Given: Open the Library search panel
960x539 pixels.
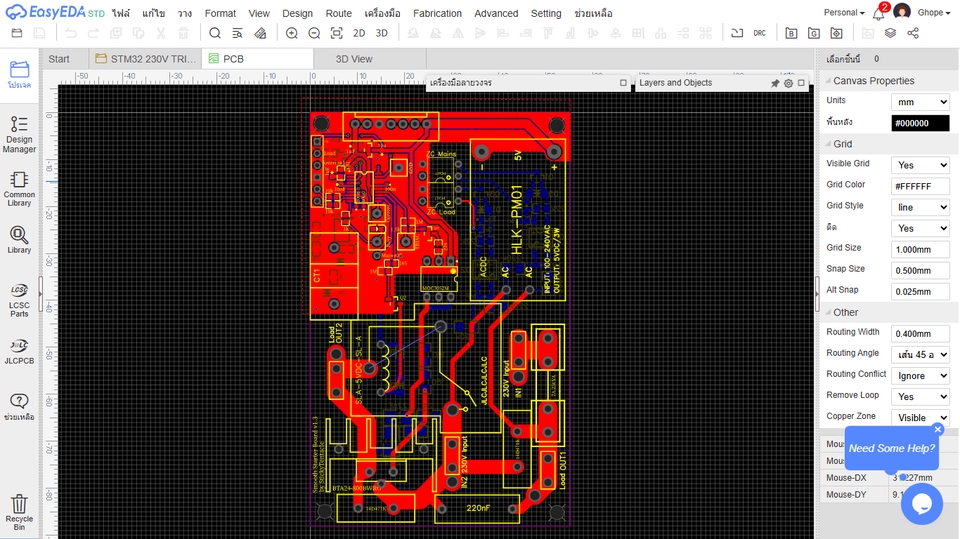Looking at the screenshot, I should click(x=19, y=239).
